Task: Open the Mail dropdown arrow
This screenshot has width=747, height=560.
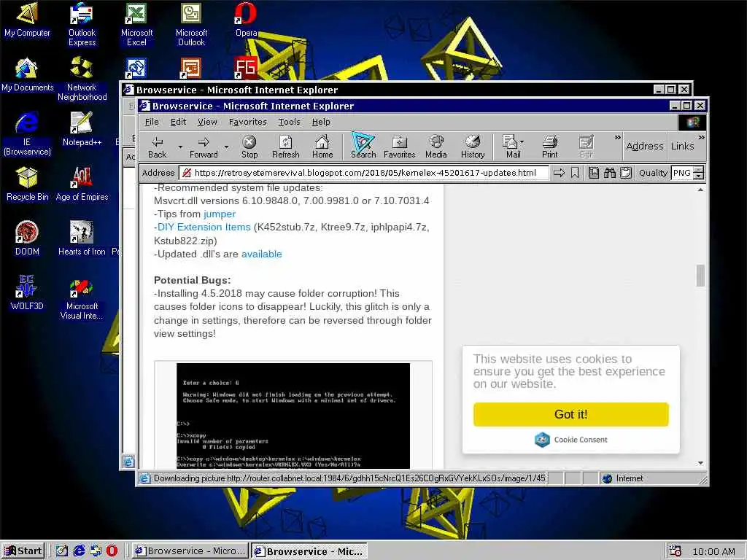Action: (x=522, y=142)
